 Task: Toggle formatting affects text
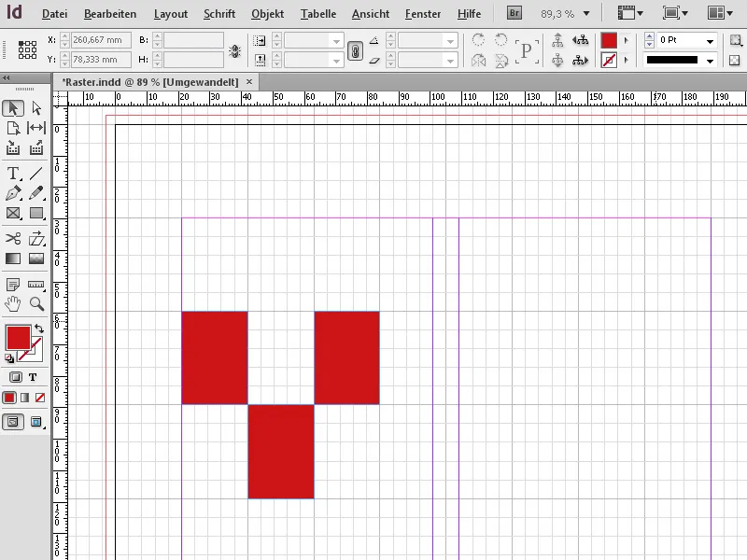(x=35, y=376)
